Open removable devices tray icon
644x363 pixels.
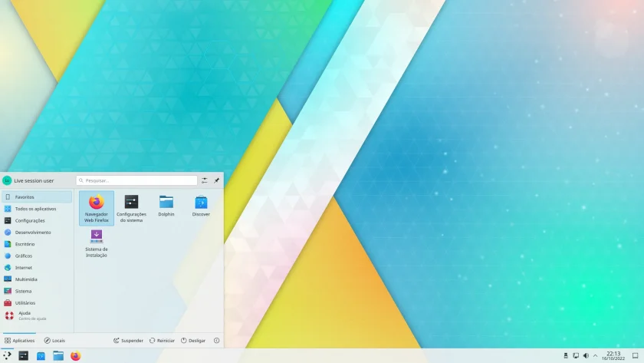566,355
